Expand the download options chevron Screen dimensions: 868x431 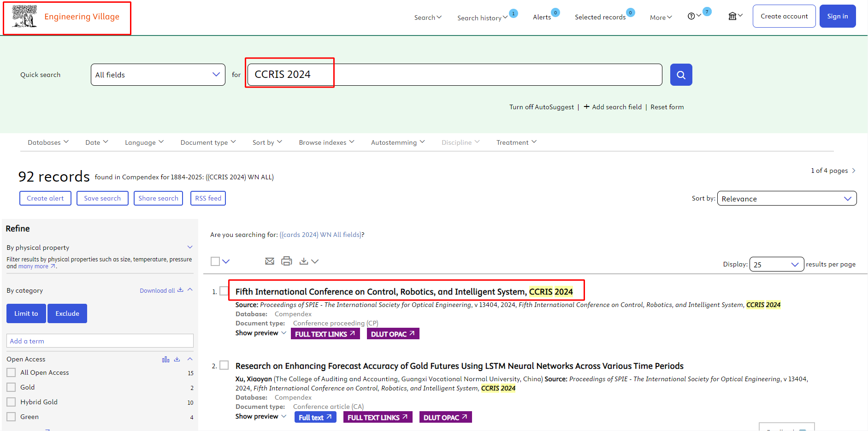pyautogui.click(x=315, y=261)
